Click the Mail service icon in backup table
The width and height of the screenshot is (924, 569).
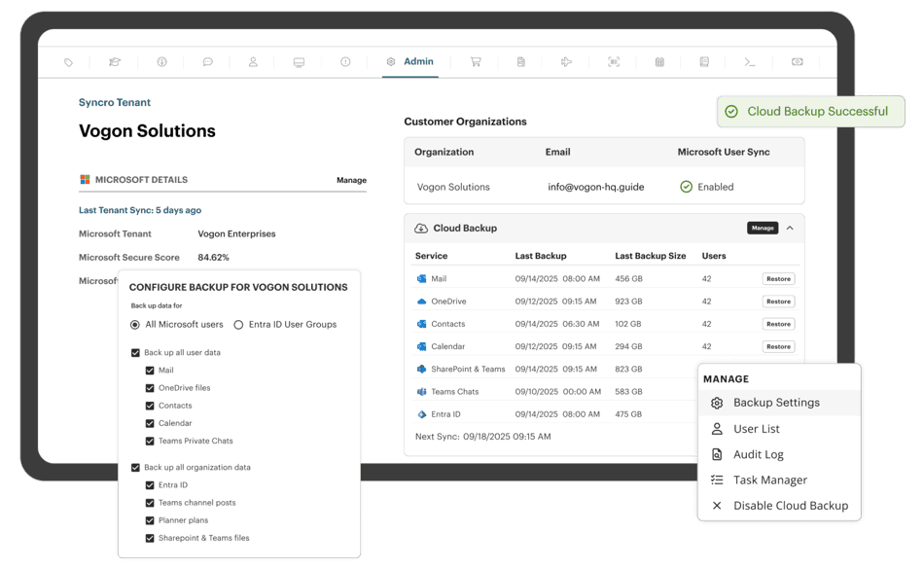click(x=422, y=278)
